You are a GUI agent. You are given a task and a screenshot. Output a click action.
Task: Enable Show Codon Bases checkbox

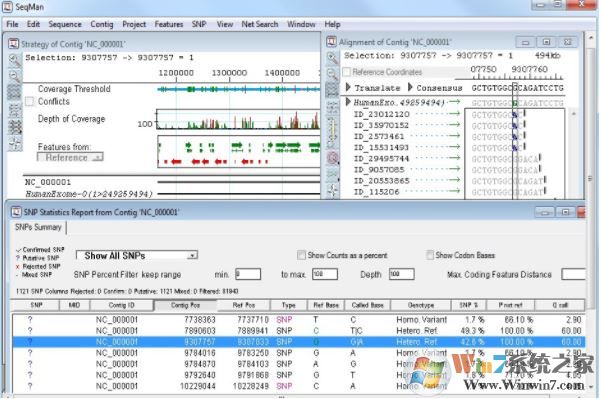pyautogui.click(x=430, y=255)
